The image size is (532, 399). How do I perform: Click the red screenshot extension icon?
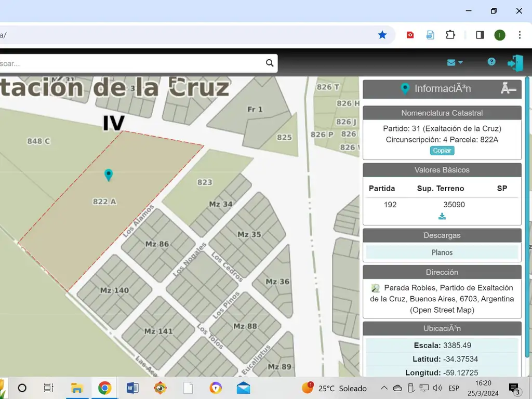pyautogui.click(x=410, y=35)
